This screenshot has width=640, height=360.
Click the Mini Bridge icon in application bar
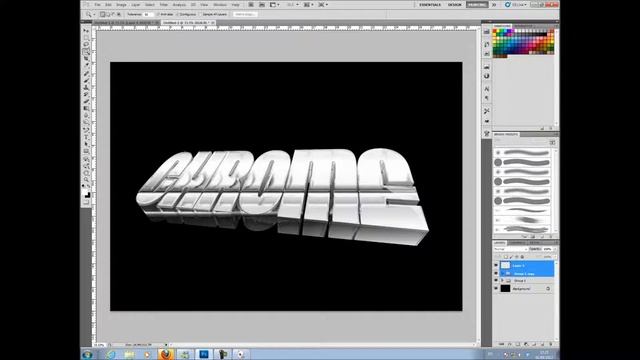coord(262,4)
